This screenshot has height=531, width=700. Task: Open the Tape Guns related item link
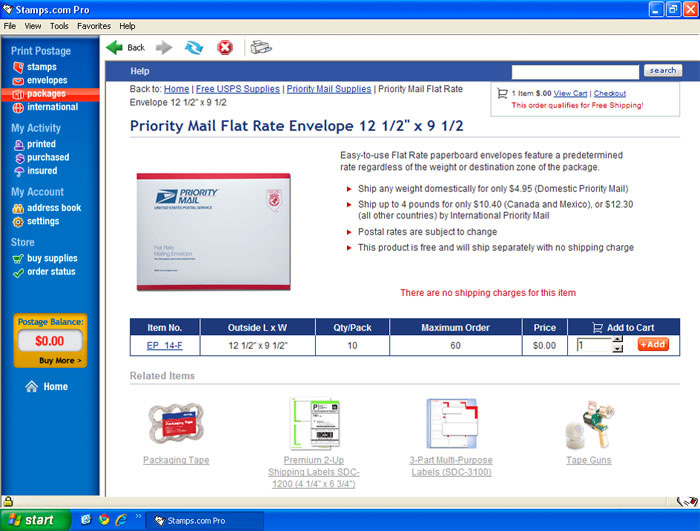pyautogui.click(x=589, y=460)
